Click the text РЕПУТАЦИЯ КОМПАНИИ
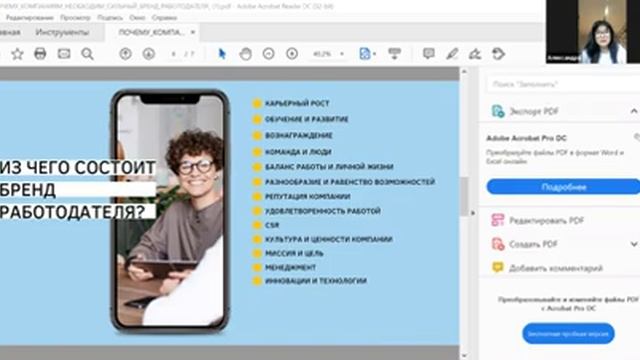Screen dimensions: 640x360 pos(308,196)
